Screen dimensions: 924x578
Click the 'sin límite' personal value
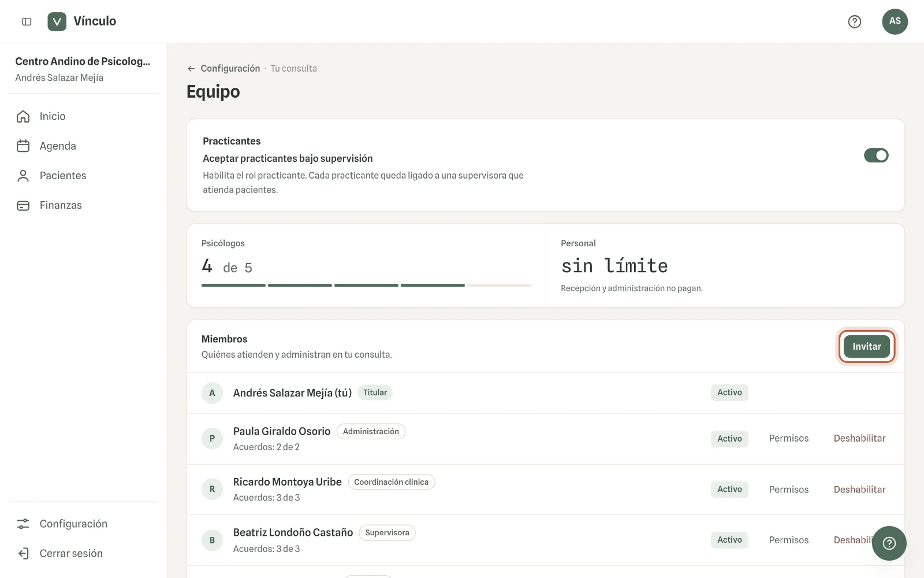point(614,266)
